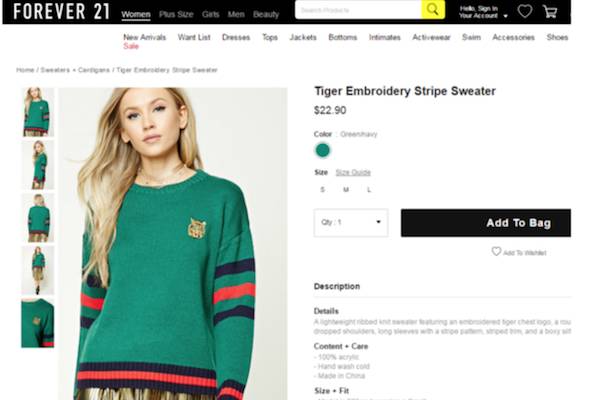This screenshot has width=600, height=400.
Task: Select size L option
Action: pyautogui.click(x=369, y=189)
